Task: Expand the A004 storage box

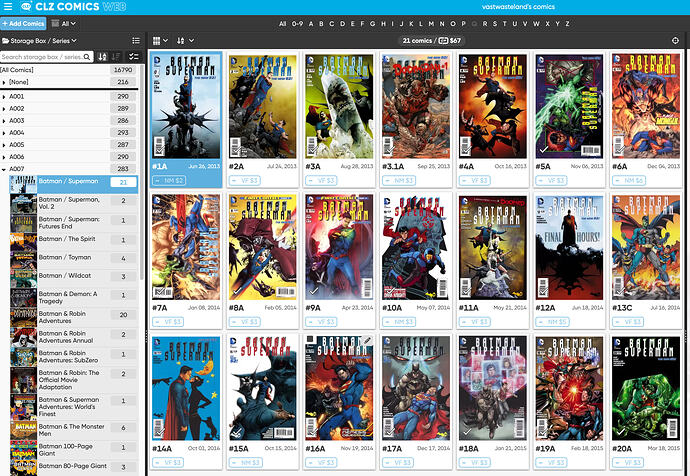Action: [4, 133]
